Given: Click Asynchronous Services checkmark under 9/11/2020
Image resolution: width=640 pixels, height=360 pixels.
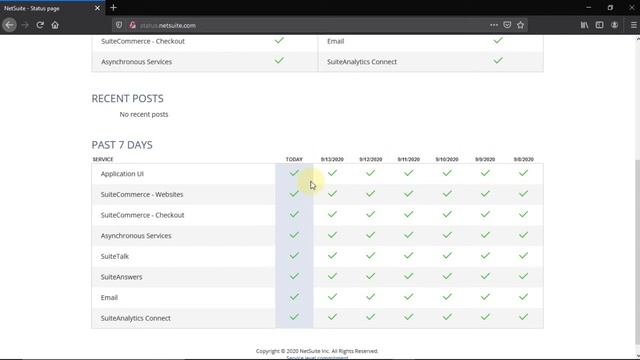Looking at the screenshot, I should [x=409, y=235].
